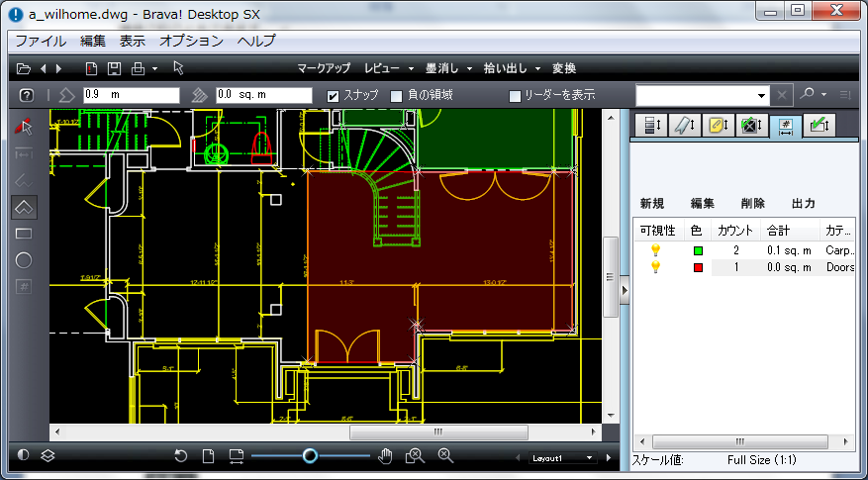Select the polyline measure tool
The image size is (868, 480).
23,180
